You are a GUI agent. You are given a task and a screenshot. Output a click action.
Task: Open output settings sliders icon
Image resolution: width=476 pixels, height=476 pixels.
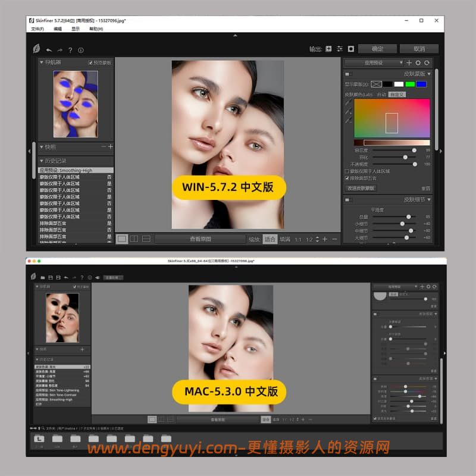point(340,49)
